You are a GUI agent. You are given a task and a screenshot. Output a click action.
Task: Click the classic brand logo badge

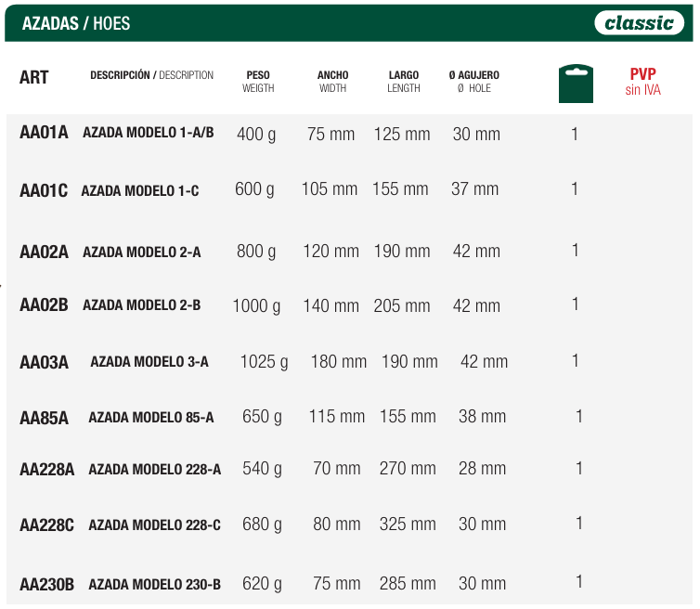point(638,22)
